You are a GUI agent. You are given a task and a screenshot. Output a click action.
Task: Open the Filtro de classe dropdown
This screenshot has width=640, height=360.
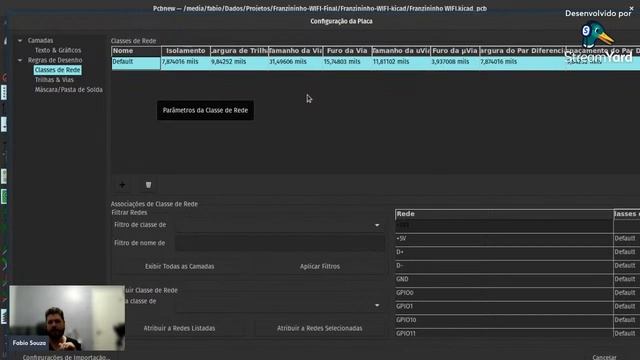(377, 225)
